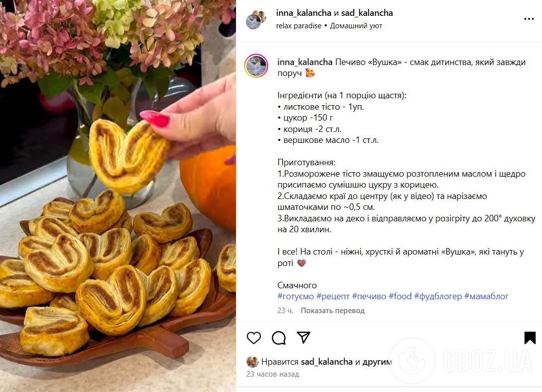
Task: Open the #food hashtag
Action: [400, 296]
